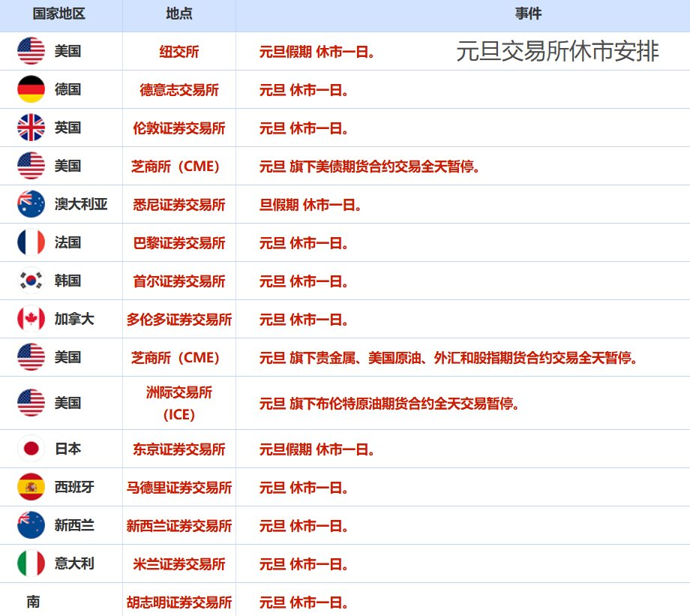Click the UK flag icon next to 英国

[29, 128]
